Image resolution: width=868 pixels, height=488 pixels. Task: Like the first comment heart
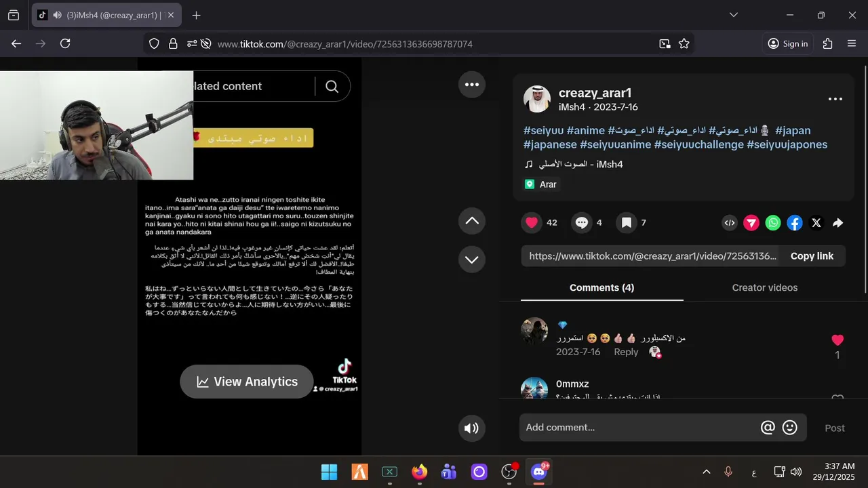coord(837,340)
